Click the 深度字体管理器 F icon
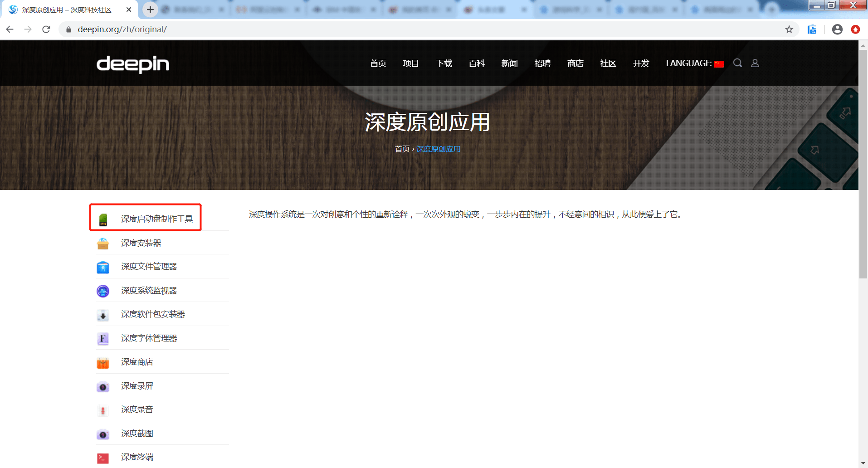Screen dimensions: 868x468 103,339
